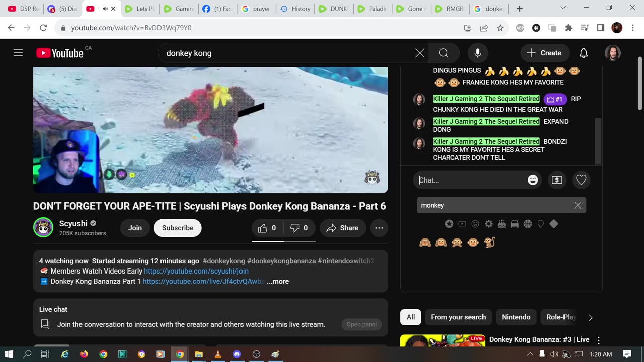Open the Chrome extensions puzzle icon

coord(569,28)
